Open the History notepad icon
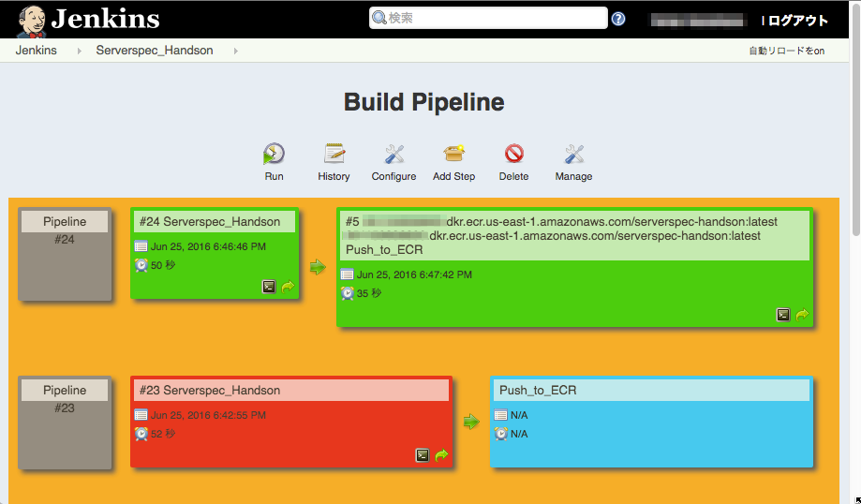The height and width of the screenshot is (504, 861). [x=334, y=154]
